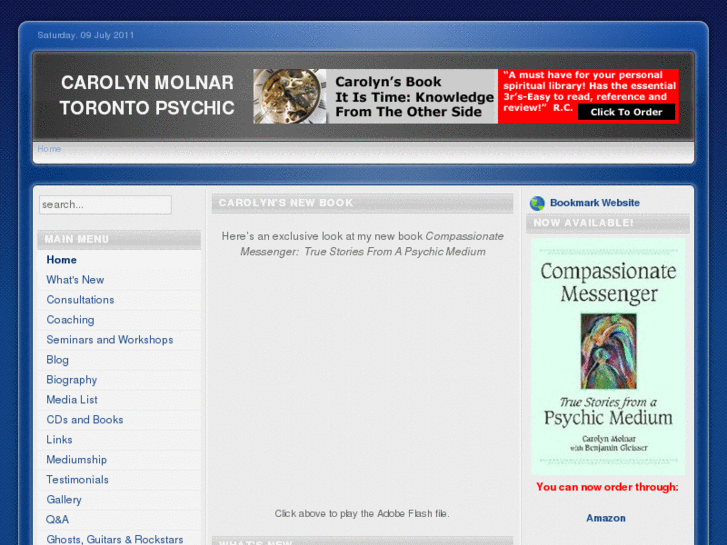
Task: Navigate to Mediumship page
Action: (77, 459)
